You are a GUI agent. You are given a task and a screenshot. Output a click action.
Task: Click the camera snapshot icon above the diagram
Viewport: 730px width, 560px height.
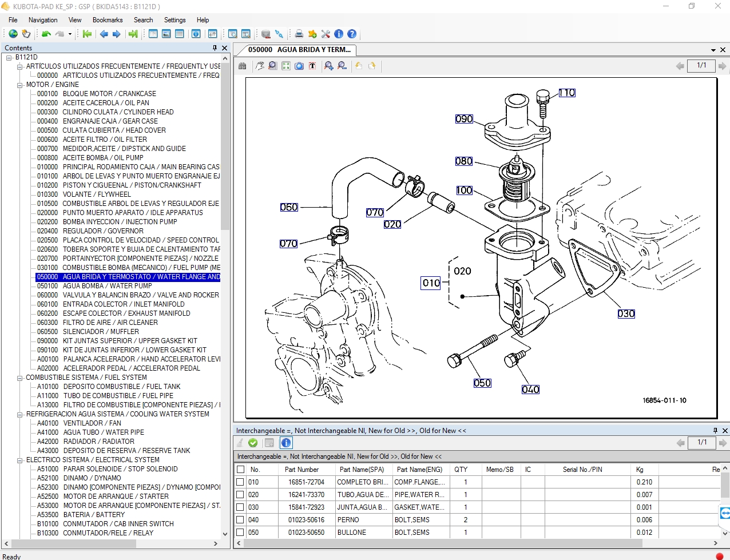pyautogui.click(x=299, y=66)
